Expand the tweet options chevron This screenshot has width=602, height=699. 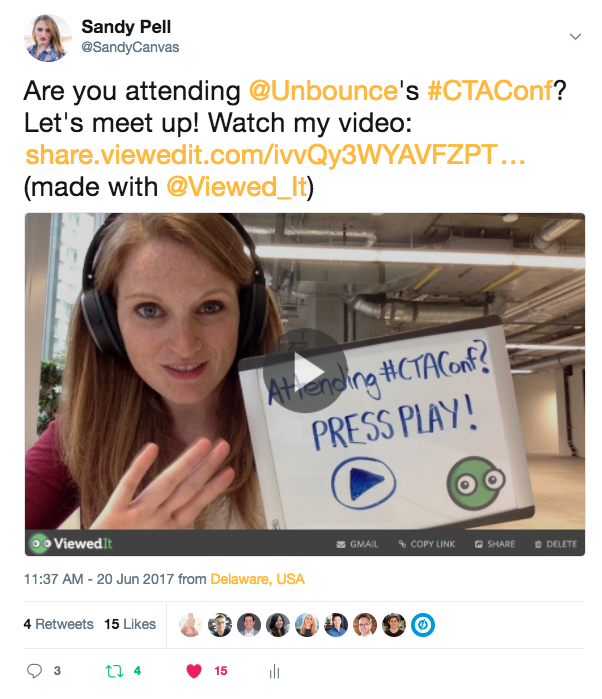[x=575, y=37]
